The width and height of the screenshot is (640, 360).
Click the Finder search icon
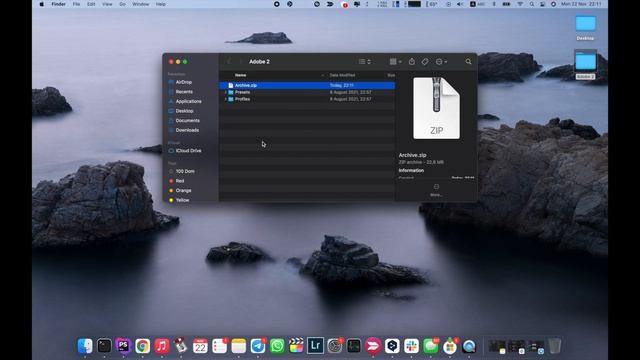pos(469,62)
